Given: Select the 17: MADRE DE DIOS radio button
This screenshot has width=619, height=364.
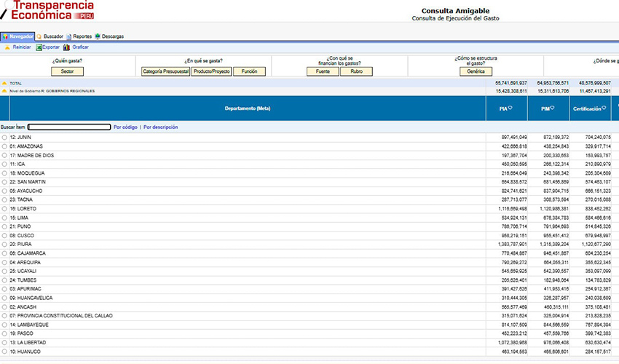Looking at the screenshot, I should coord(4,155).
